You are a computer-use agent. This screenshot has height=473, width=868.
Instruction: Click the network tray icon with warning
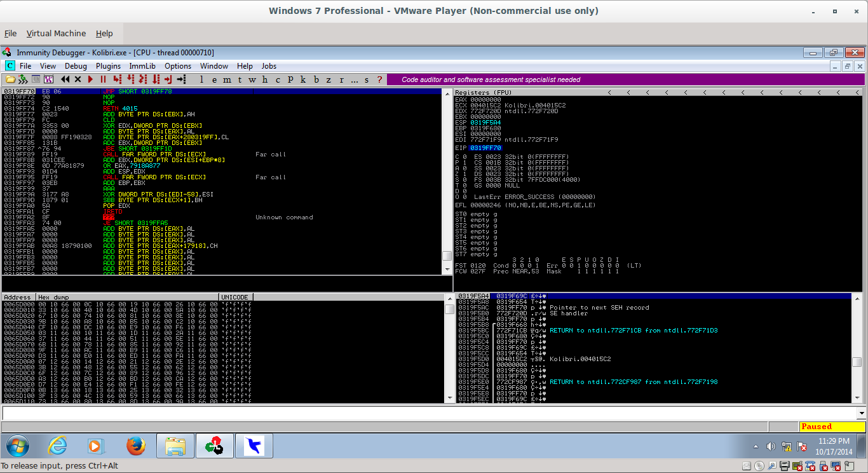coord(786,446)
